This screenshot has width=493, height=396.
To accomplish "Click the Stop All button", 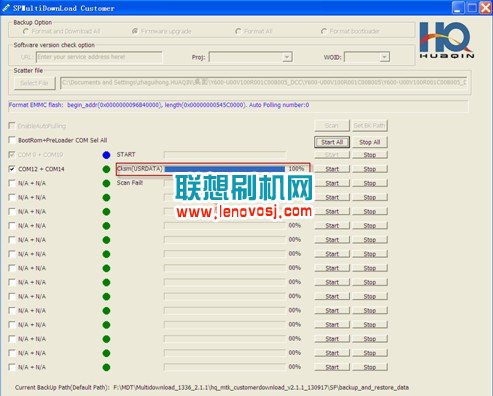I will coord(370,142).
